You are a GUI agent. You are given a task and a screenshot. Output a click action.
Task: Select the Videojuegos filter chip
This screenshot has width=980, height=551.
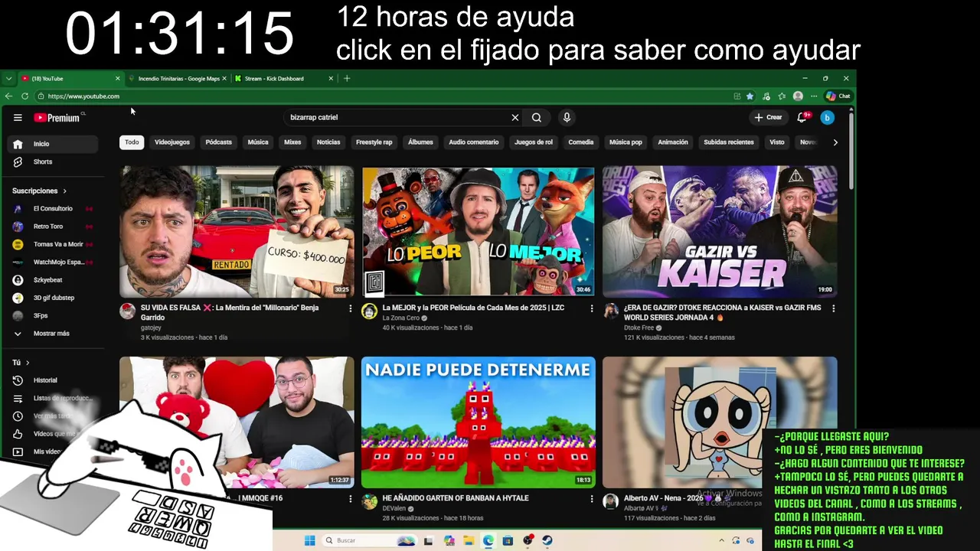[x=172, y=142]
